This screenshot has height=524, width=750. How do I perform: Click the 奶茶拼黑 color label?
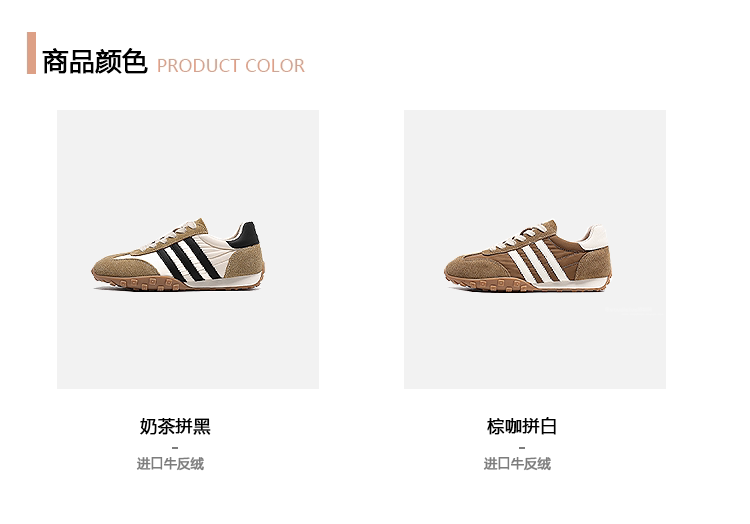point(175,426)
